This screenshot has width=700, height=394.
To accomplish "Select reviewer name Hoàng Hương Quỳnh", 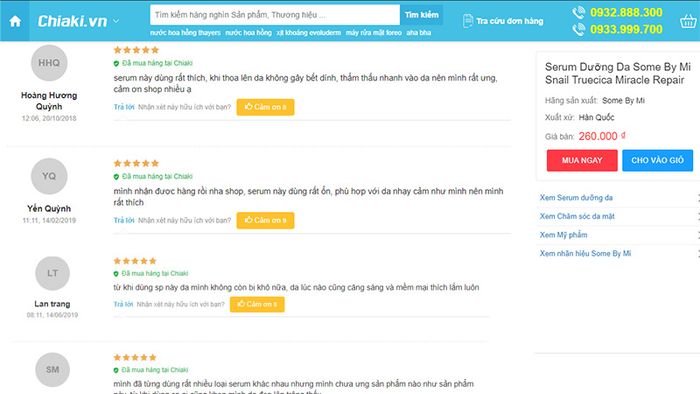I will tap(49, 101).
